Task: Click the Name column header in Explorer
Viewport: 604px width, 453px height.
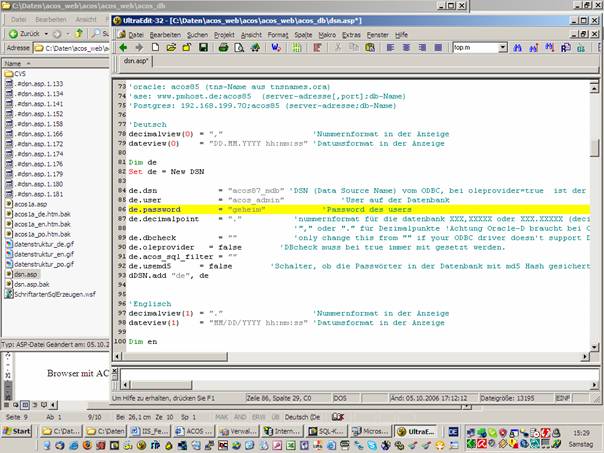Action: pos(55,64)
